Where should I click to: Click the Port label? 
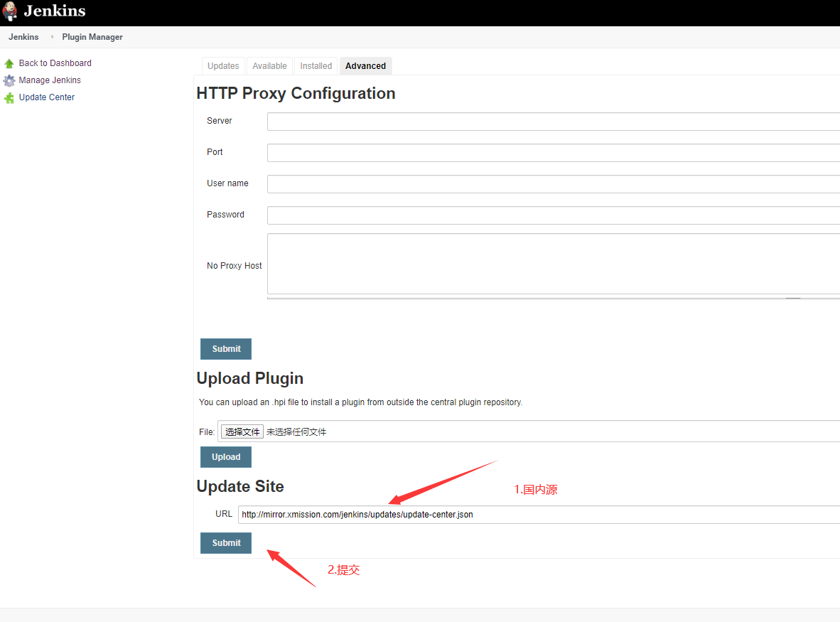coord(215,152)
